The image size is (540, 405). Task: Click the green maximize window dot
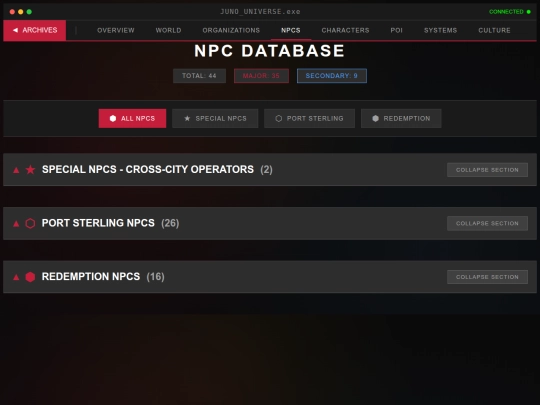pos(29,12)
